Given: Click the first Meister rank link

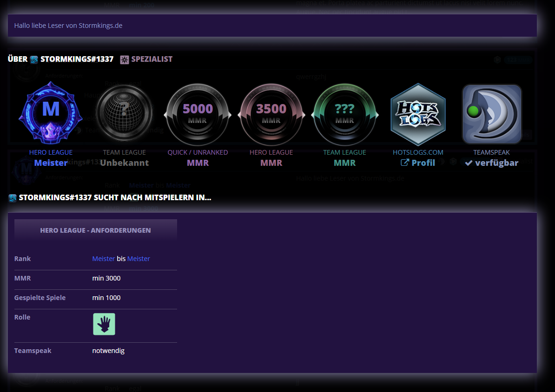Looking at the screenshot, I should (103, 259).
